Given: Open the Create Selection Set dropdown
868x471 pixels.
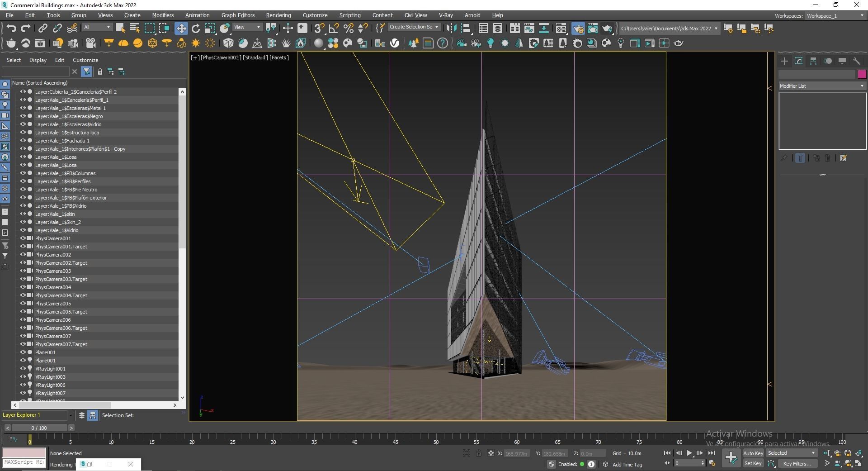Looking at the screenshot, I should coord(414,27).
